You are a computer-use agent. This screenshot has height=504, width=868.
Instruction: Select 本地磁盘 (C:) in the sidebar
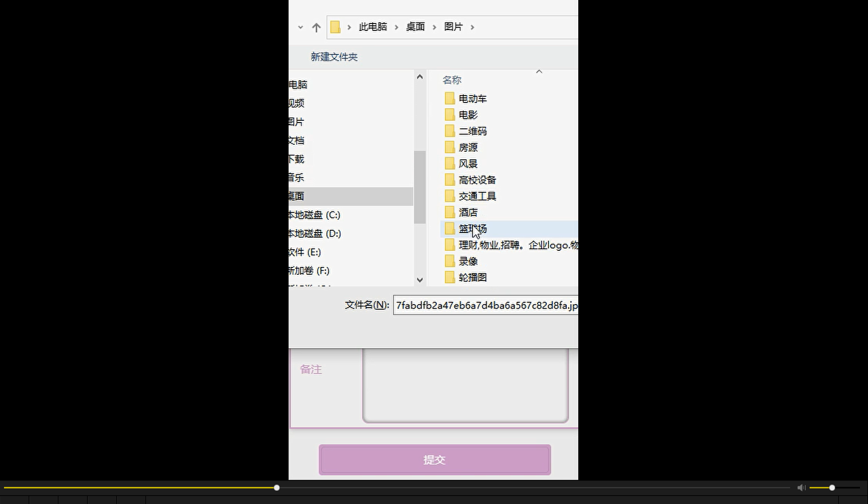click(315, 215)
